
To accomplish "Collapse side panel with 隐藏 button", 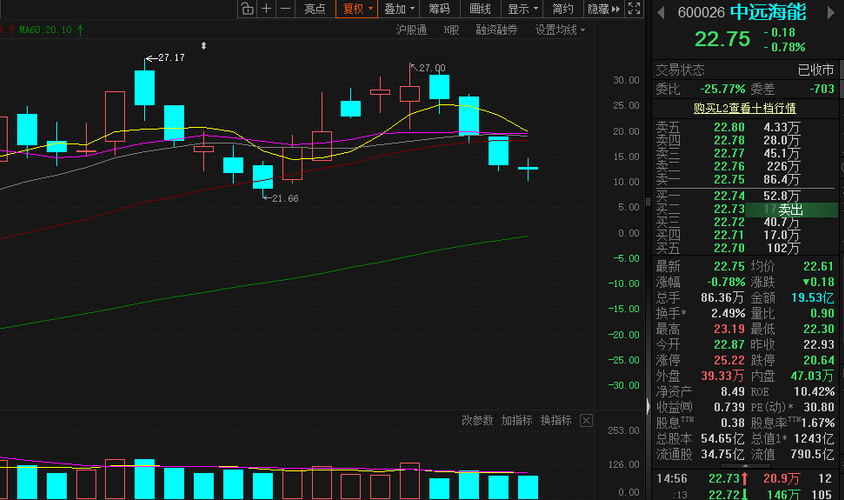I will click(603, 9).
